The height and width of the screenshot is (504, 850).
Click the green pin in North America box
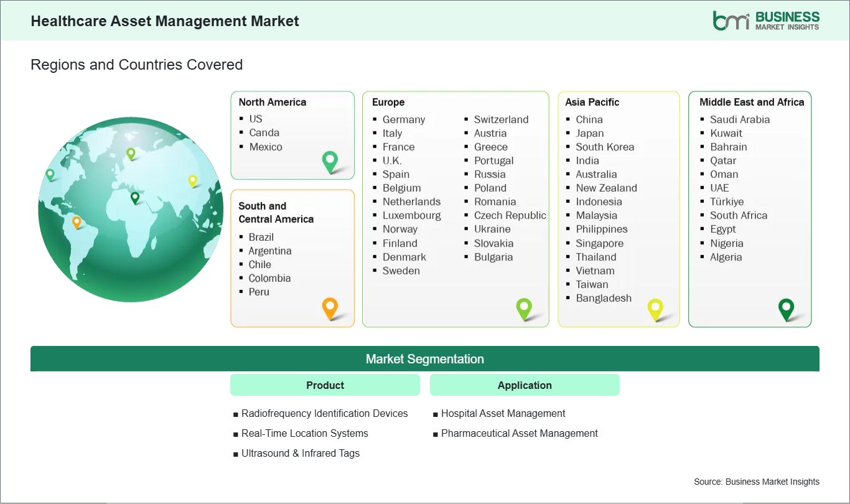tap(330, 162)
